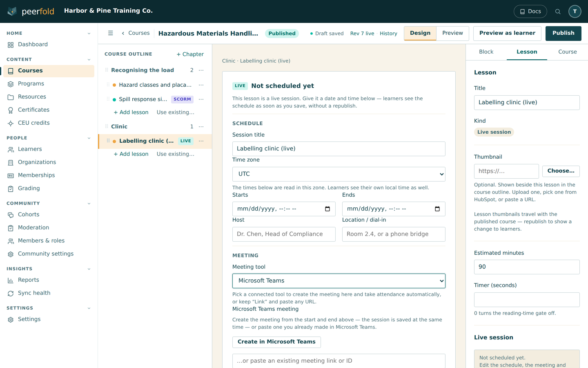Click the Learners people icon
The height and width of the screenshot is (368, 588).
(11, 149)
